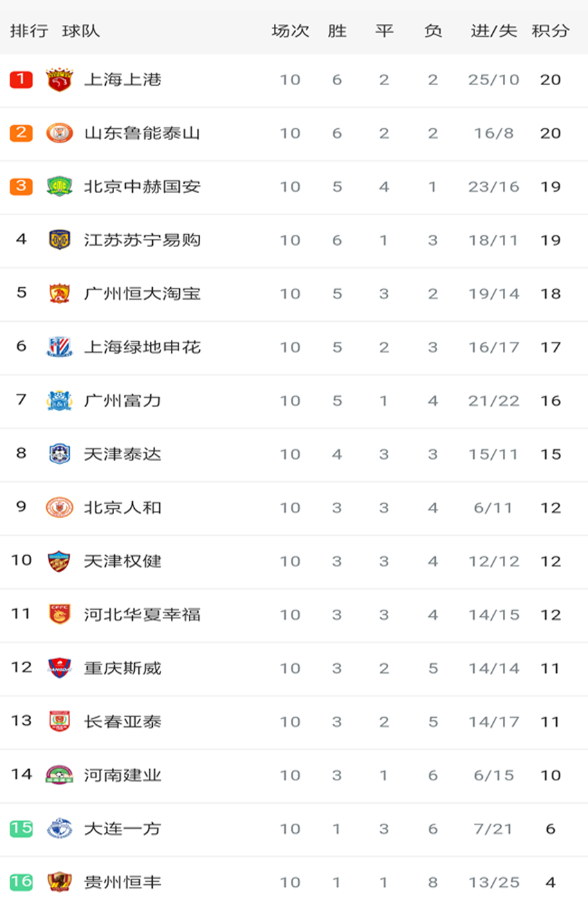Select the 重庆斯威 team name
This screenshot has width=588, height=900.
pos(122,668)
